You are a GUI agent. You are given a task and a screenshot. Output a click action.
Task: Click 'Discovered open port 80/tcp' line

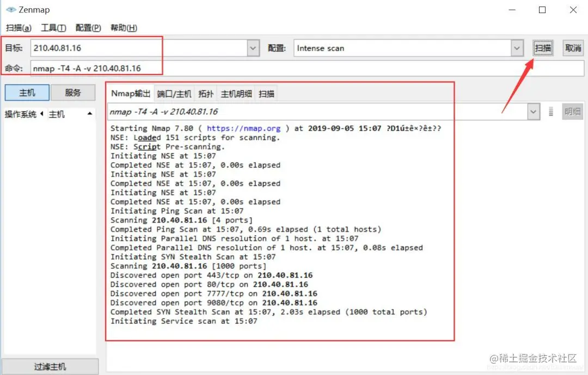[209, 285]
